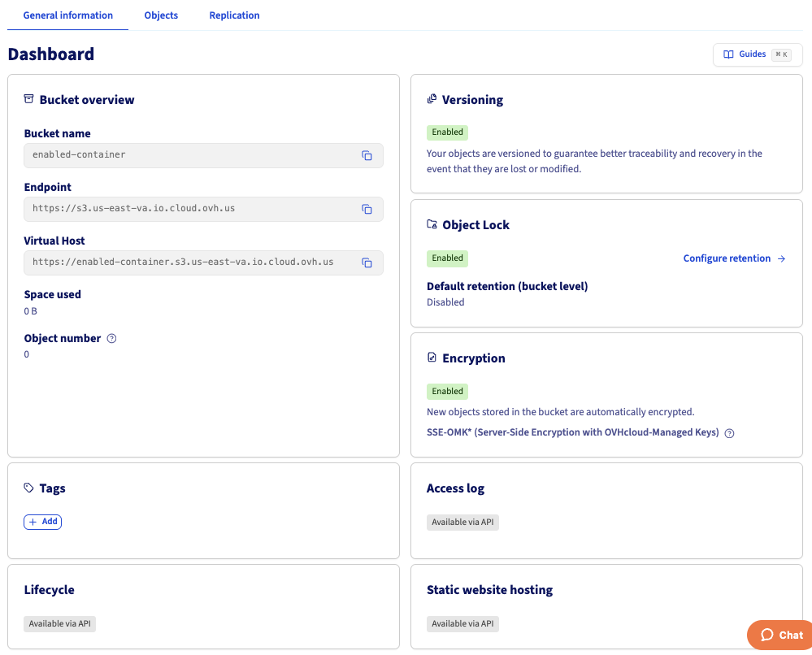The width and height of the screenshot is (812, 655).
Task: Click SSE-OMK encryption help icon
Action: pos(729,433)
